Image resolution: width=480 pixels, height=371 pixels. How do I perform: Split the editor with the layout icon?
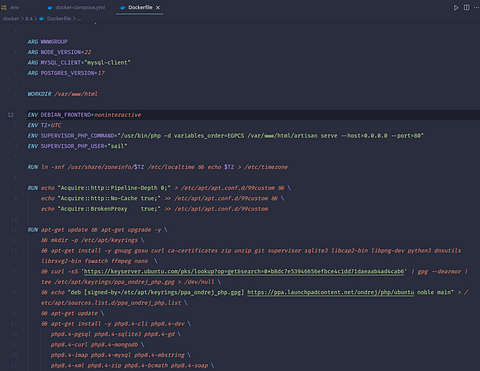pyautogui.click(x=466, y=7)
